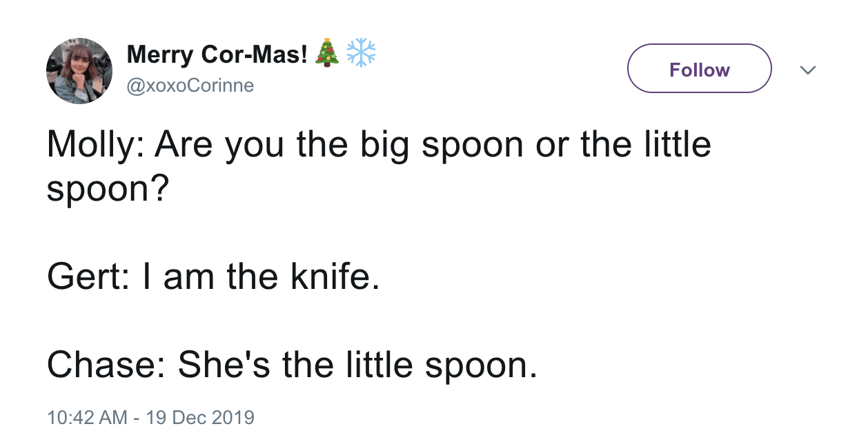Screen dimensions: 868x442
Task: Click 'little spoon.' in Chase's line
Action: [x=435, y=365]
